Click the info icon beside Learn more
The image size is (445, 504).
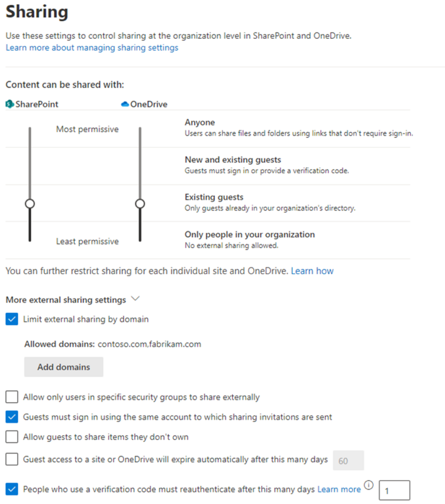point(369,485)
